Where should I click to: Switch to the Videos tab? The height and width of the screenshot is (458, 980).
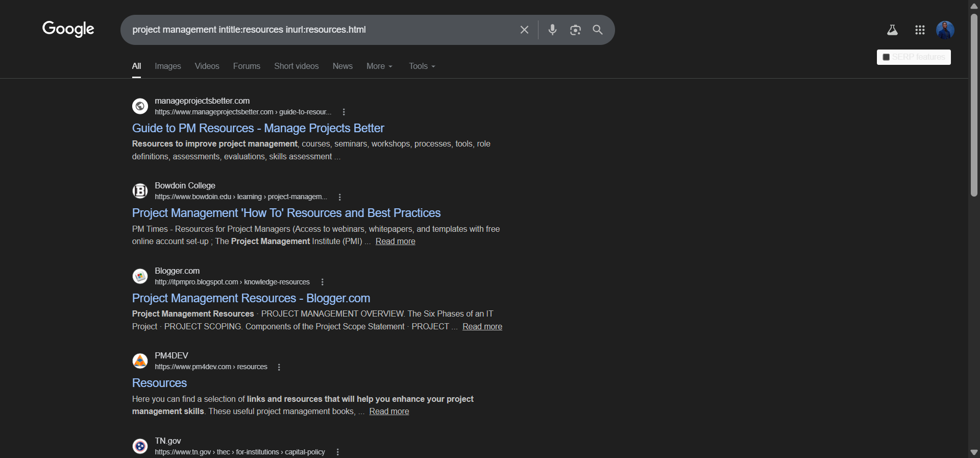pos(207,66)
